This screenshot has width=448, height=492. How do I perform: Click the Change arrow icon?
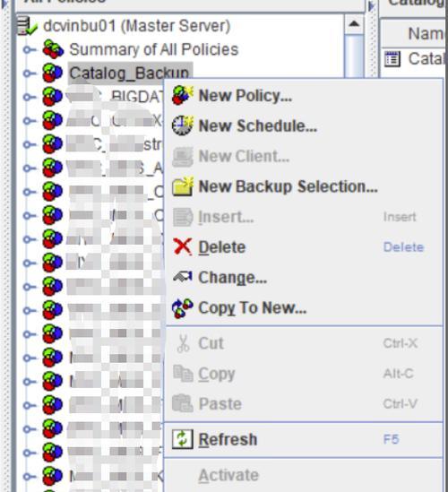(x=183, y=276)
